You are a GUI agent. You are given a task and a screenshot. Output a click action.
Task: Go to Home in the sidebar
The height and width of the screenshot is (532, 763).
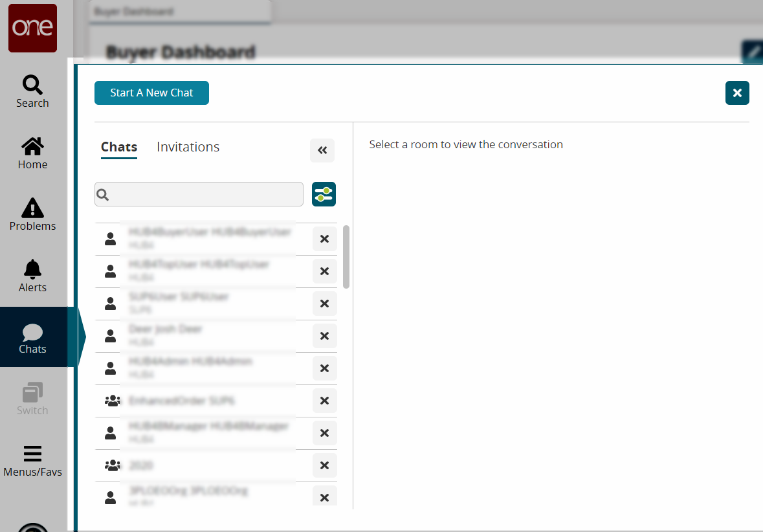tap(32, 153)
